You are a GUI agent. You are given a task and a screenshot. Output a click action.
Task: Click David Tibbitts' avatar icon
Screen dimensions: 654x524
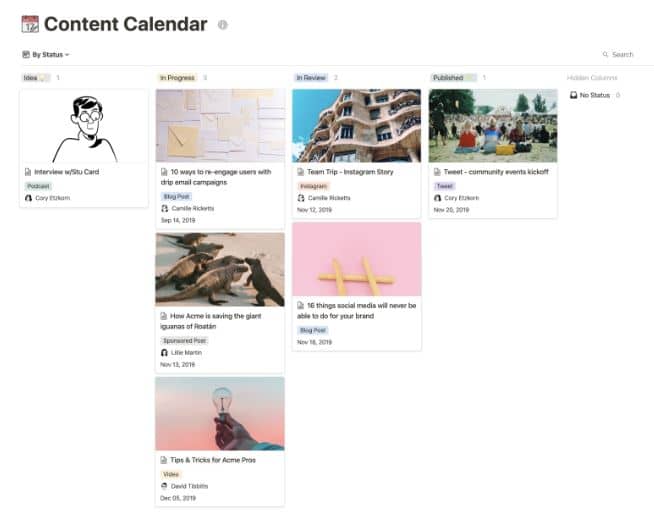coord(164,486)
